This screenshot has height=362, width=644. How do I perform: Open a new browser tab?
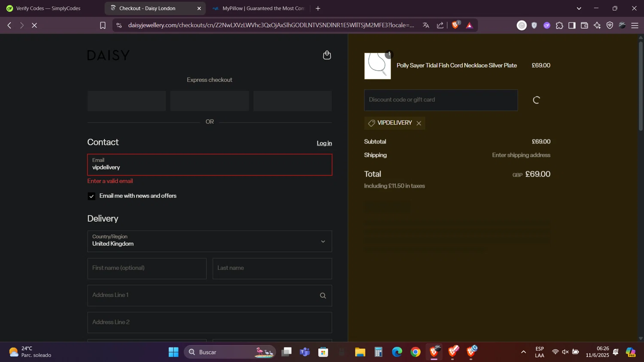318,8
